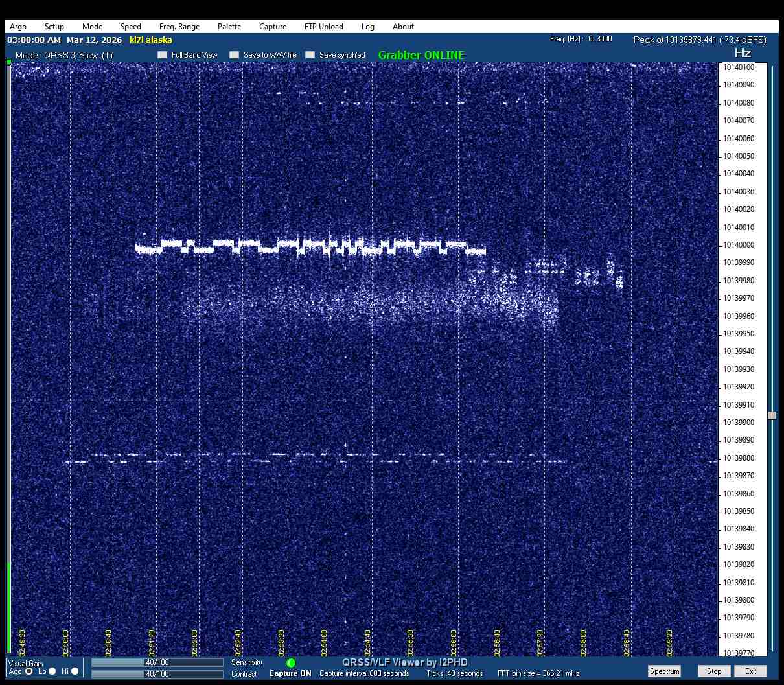Open the Setup menu

(x=54, y=27)
